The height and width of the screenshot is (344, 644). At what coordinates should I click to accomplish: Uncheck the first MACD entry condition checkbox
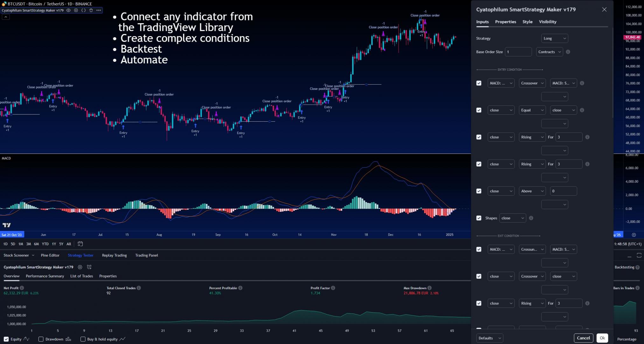(479, 83)
